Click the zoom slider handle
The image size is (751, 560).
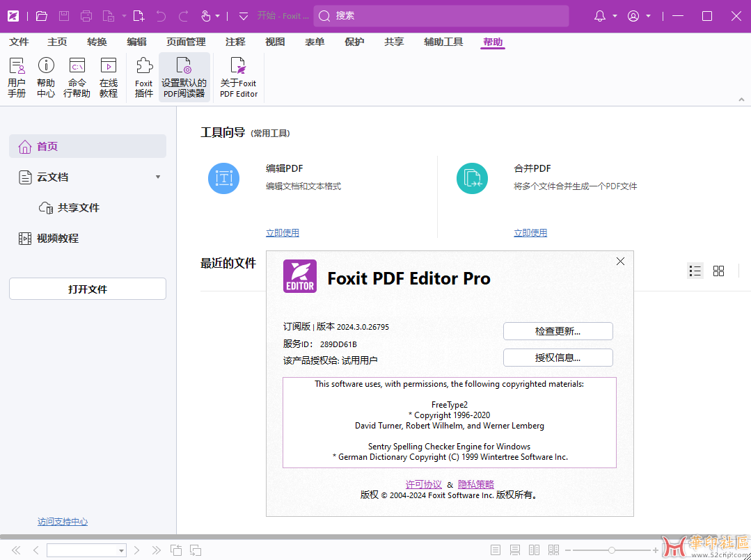coord(612,550)
